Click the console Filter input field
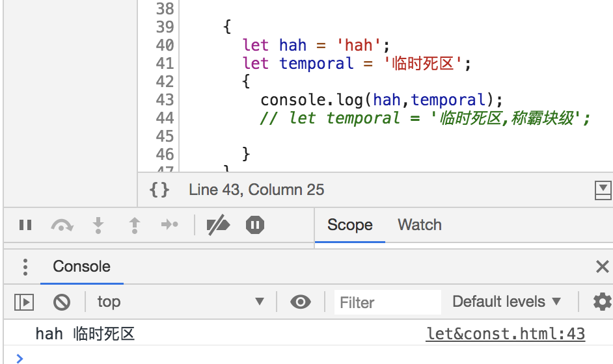The image size is (613, 364). (388, 302)
